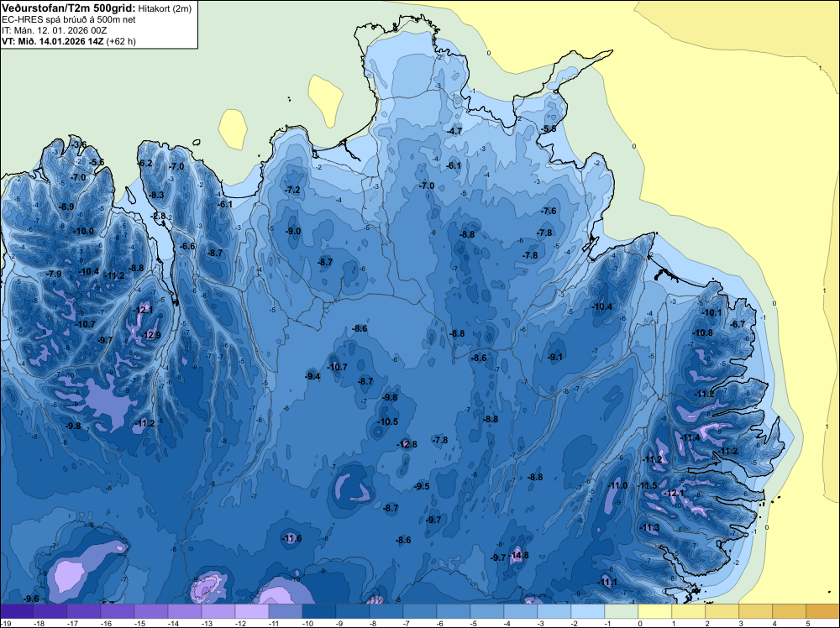Click the legend scale label -13
The image size is (840, 628).
click(x=207, y=624)
